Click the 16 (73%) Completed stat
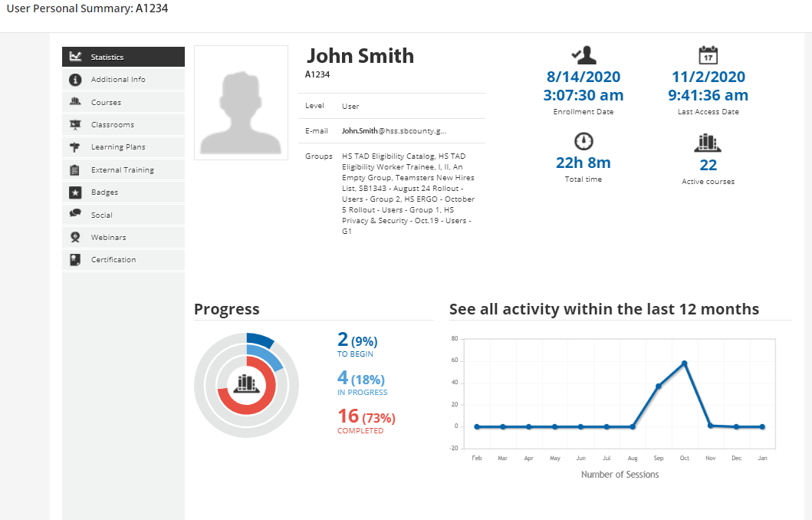 [366, 419]
